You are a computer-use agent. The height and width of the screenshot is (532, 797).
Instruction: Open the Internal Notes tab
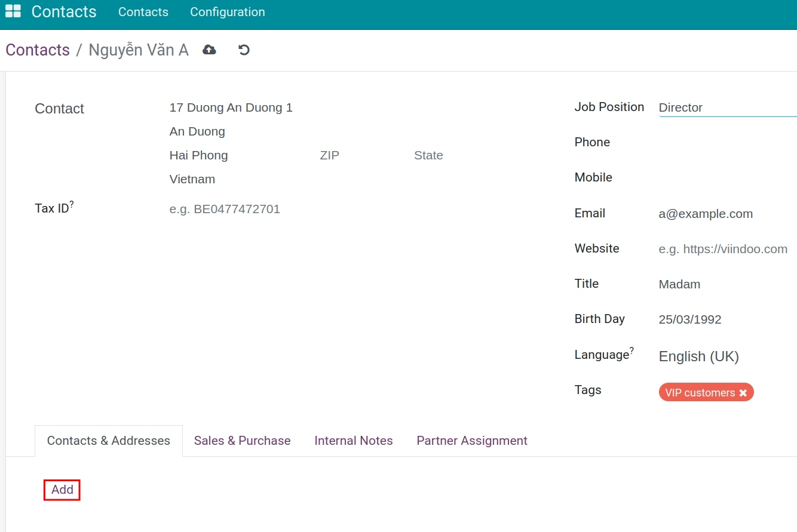coord(353,441)
